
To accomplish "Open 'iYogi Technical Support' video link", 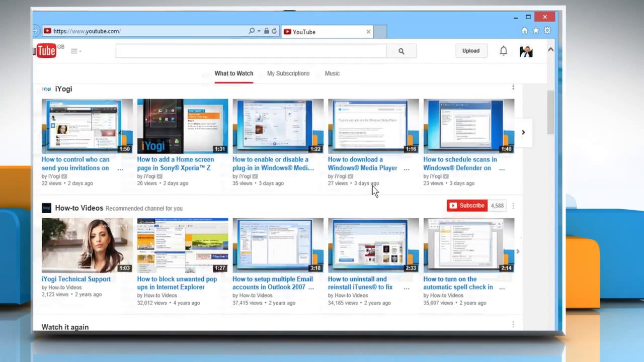I will click(x=76, y=279).
